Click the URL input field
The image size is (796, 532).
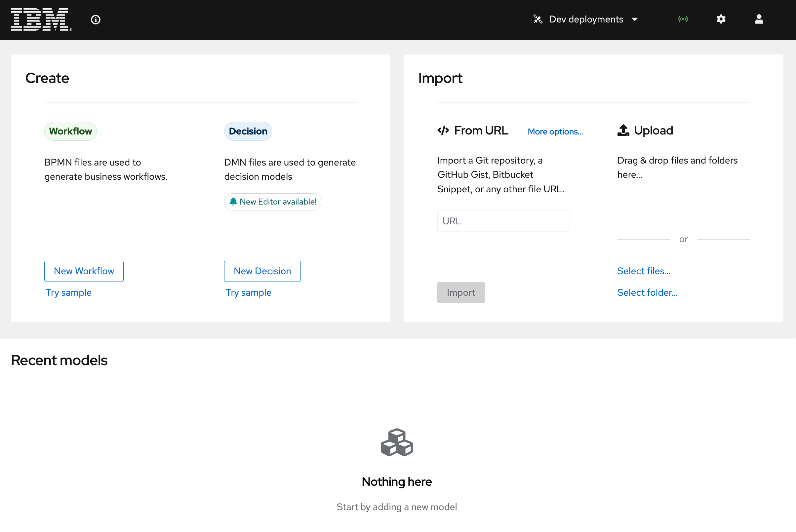click(503, 221)
